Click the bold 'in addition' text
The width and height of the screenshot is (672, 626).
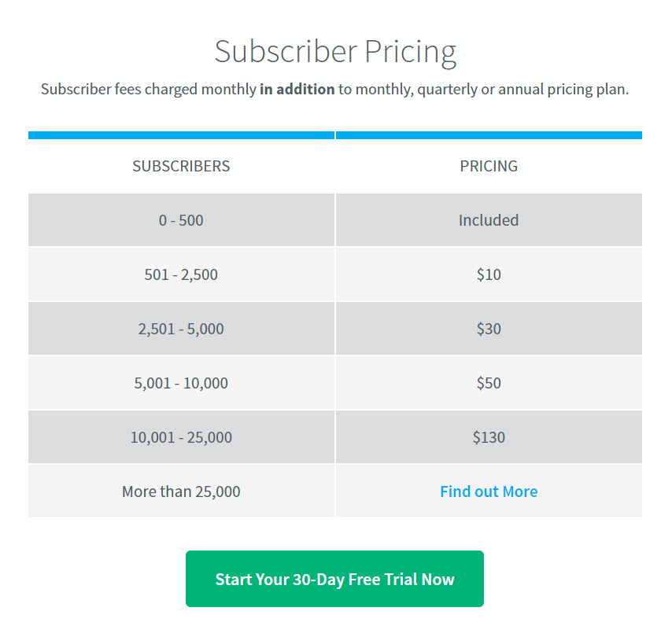click(x=297, y=90)
